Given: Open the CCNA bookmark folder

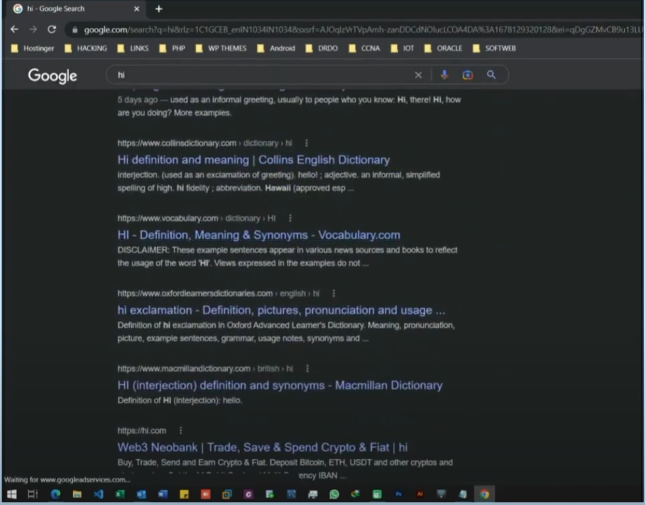Looking at the screenshot, I should 364,49.
